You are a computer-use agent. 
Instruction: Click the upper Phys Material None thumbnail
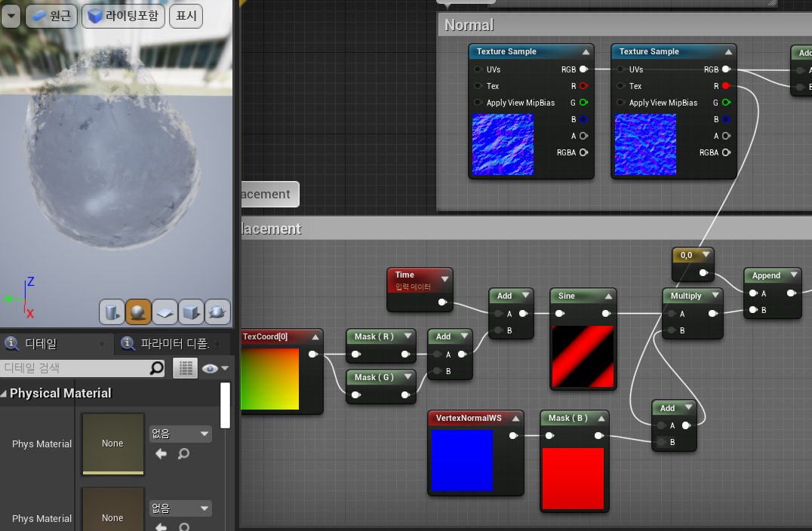(113, 444)
